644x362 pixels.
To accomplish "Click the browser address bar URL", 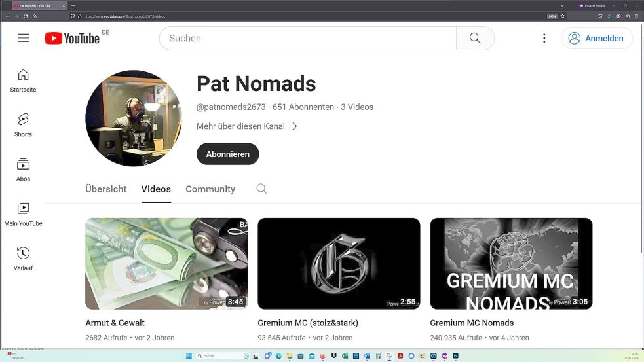I will (x=124, y=16).
